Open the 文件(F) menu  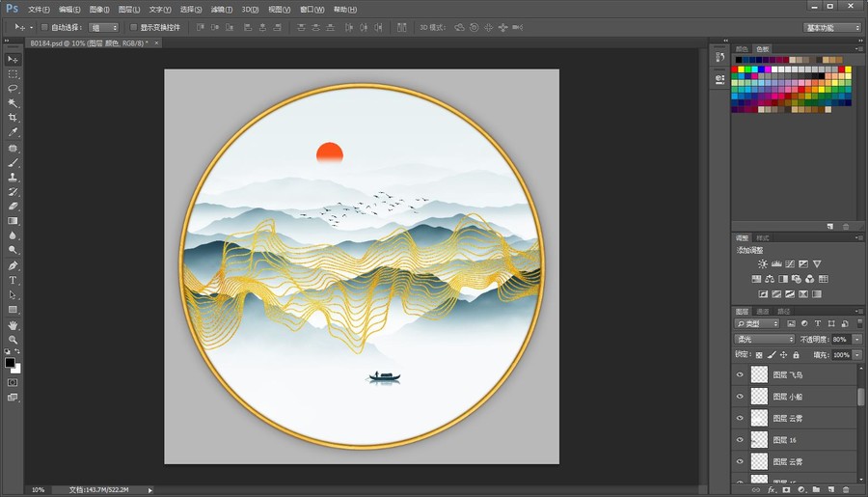pyautogui.click(x=39, y=10)
